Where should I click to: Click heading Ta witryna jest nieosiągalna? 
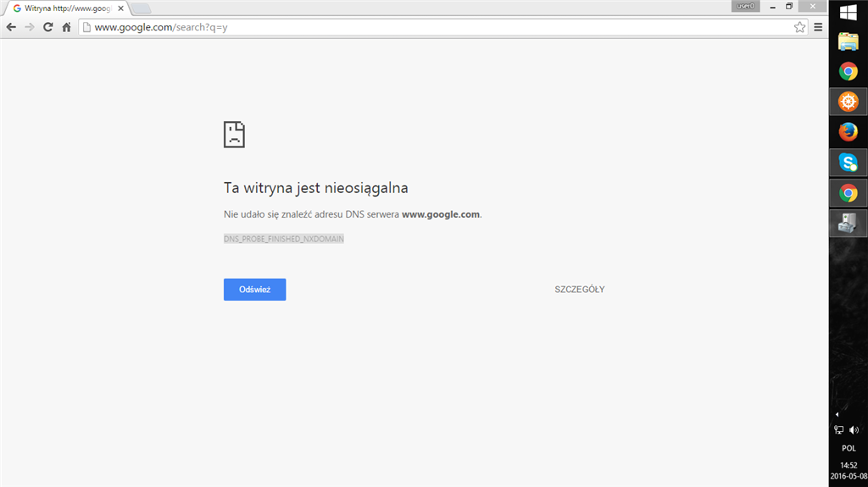click(315, 188)
